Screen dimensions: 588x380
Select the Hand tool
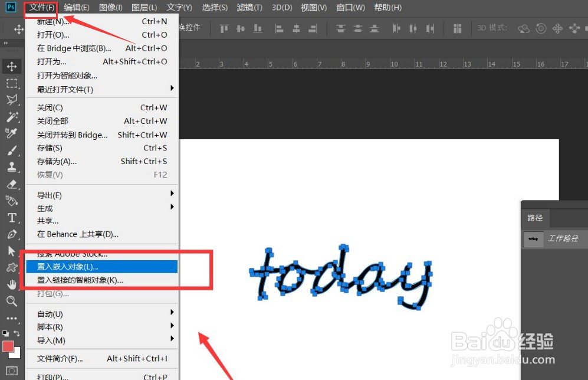click(12, 284)
